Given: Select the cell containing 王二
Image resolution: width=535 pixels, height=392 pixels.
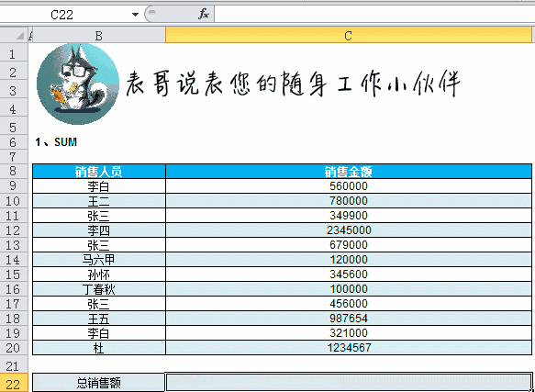Looking at the screenshot, I should (x=99, y=201).
